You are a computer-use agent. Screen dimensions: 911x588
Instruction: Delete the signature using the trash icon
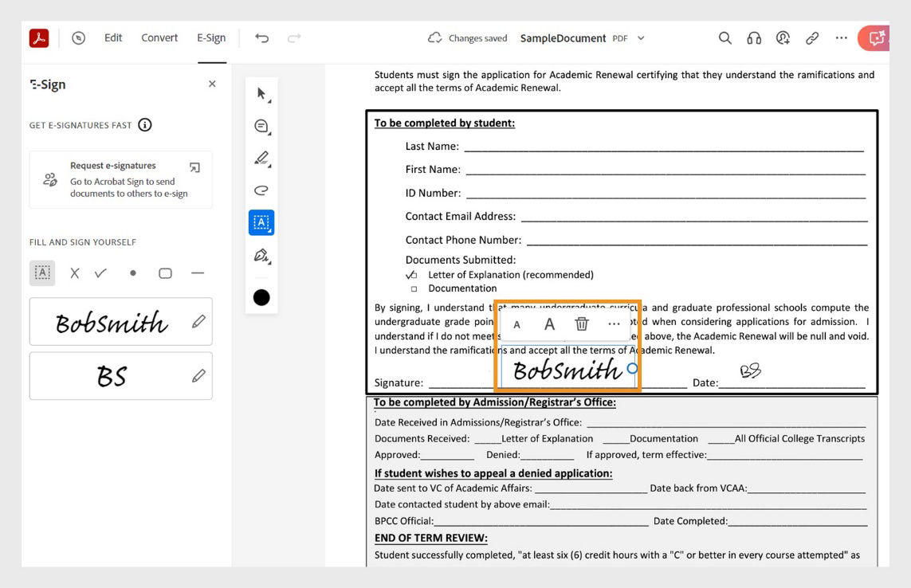pos(582,323)
